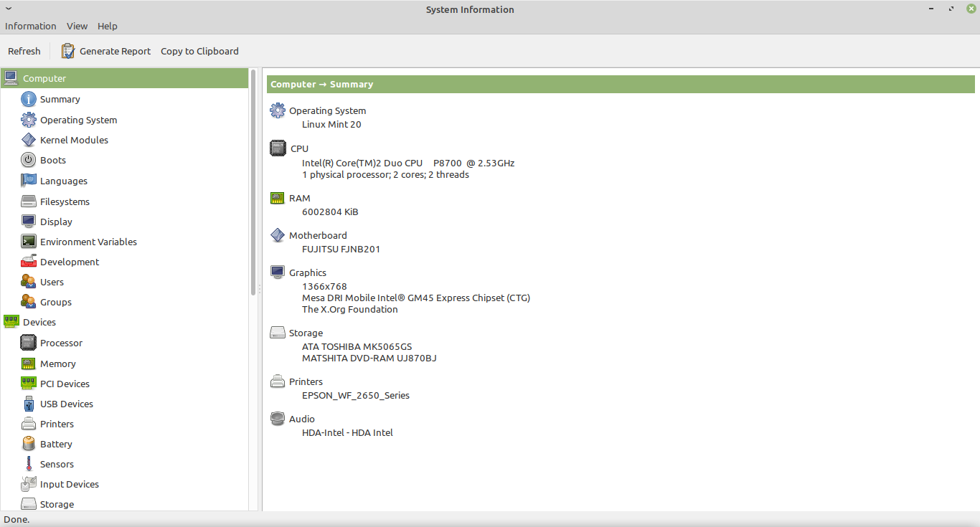The image size is (980, 527).
Task: Click the Processor chip icon in sidebar
Action: (x=29, y=343)
